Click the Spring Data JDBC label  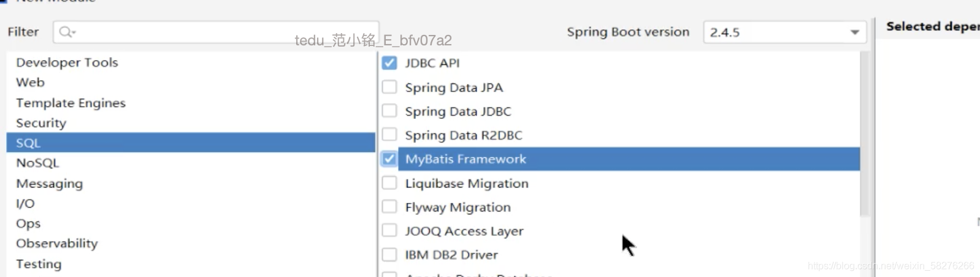point(458,112)
